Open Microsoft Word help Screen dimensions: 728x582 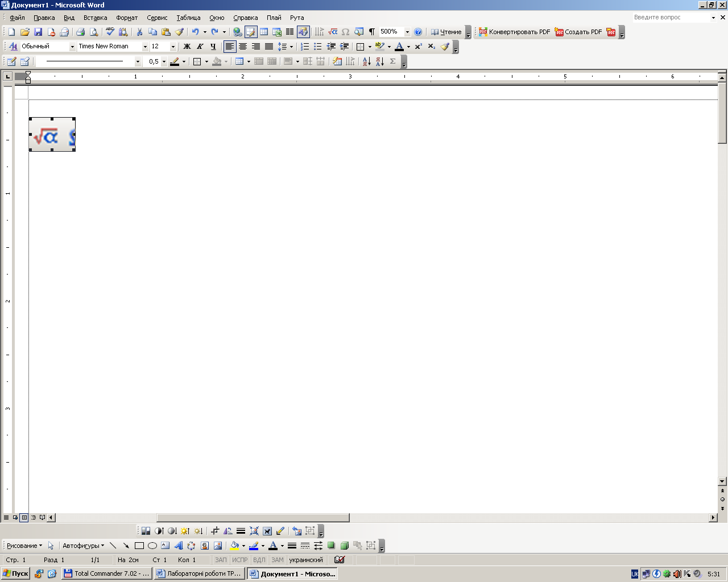[x=418, y=32]
